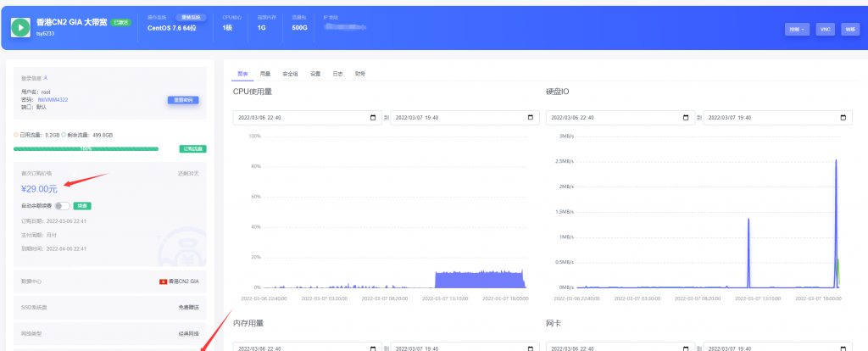
Task: Open the 日志 tab
Action: click(x=337, y=74)
